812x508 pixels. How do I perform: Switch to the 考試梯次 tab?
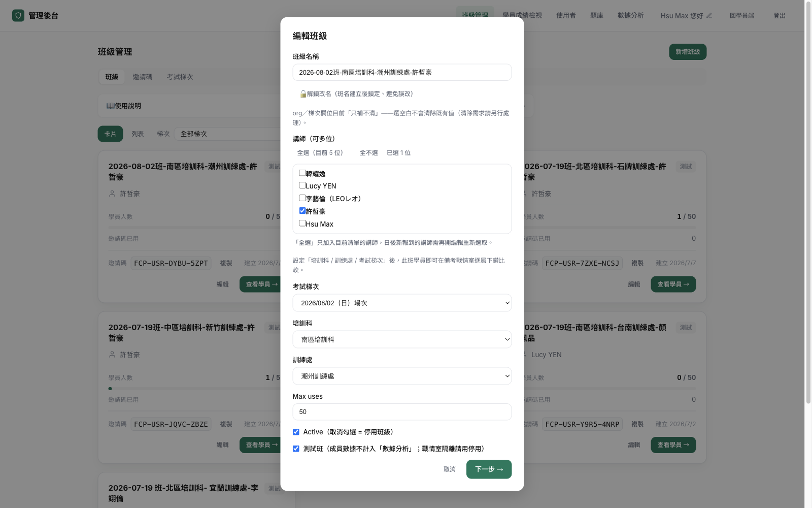coord(180,77)
